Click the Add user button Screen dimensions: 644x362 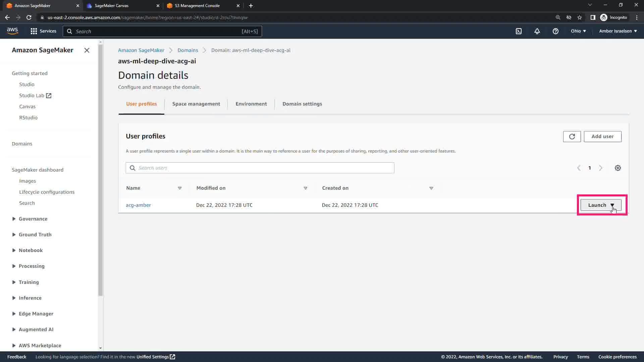[602, 136]
